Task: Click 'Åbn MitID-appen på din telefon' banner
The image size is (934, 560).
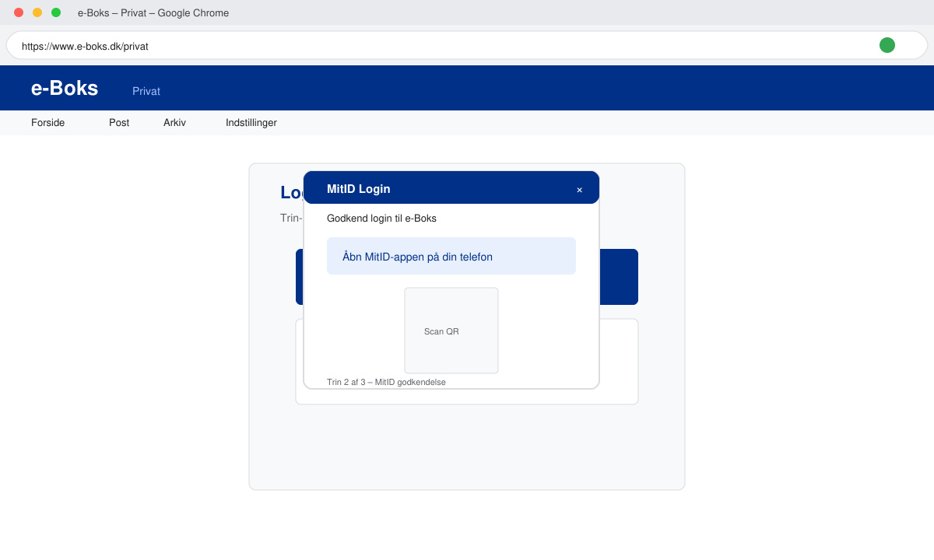Action: (x=451, y=256)
